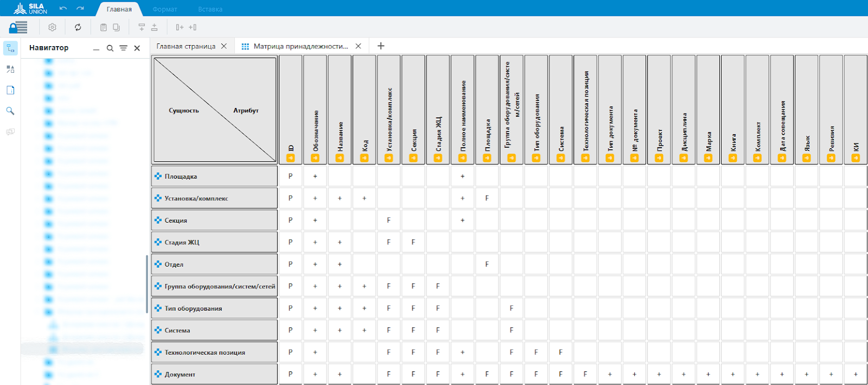This screenshot has height=385, width=868.
Task: Open the search magnifier in the Навигатор header
Action: click(110, 48)
